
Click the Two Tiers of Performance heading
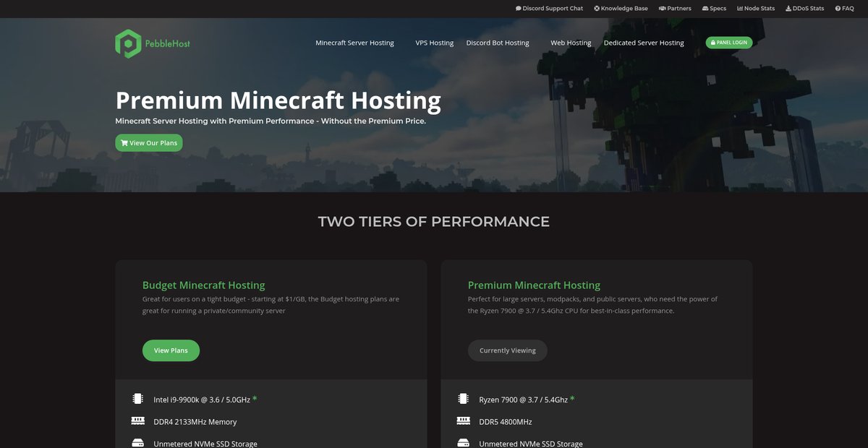(434, 221)
